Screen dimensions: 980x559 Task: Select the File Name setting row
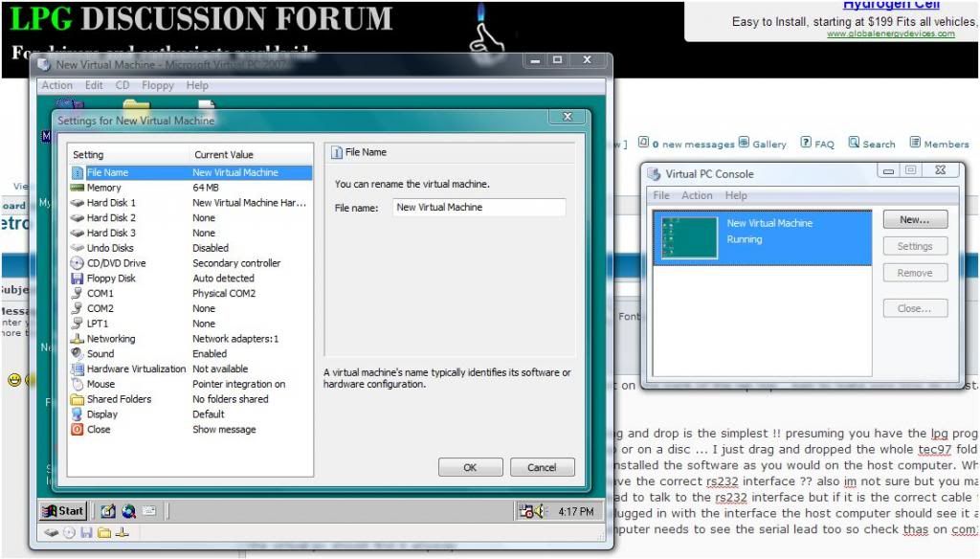[190, 172]
